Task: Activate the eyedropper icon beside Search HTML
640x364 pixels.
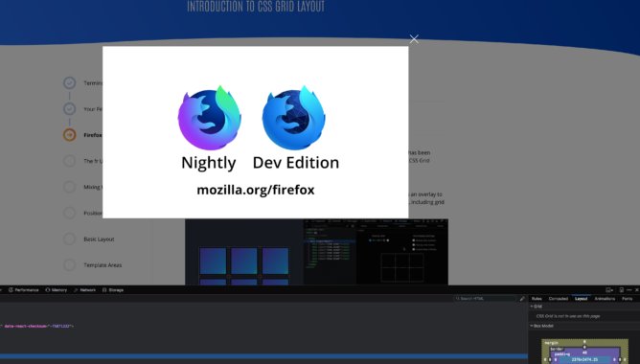Action: click(522, 299)
